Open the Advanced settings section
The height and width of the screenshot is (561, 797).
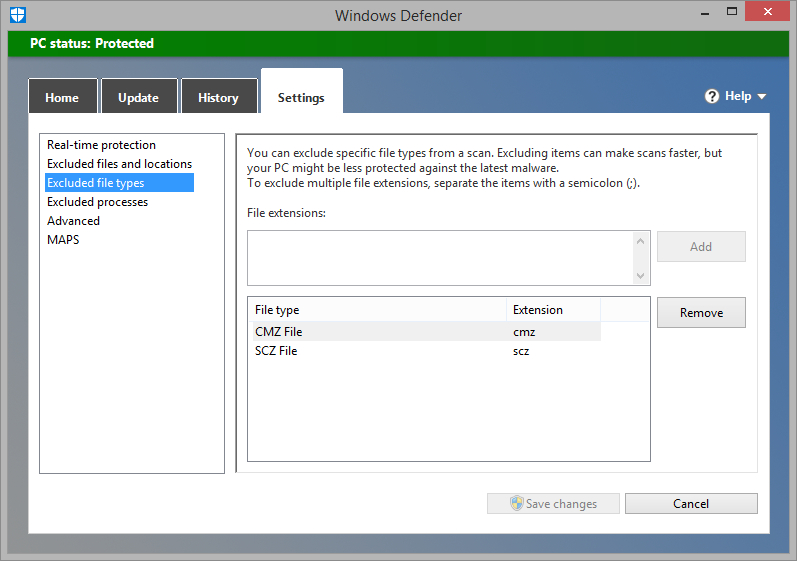[73, 221]
